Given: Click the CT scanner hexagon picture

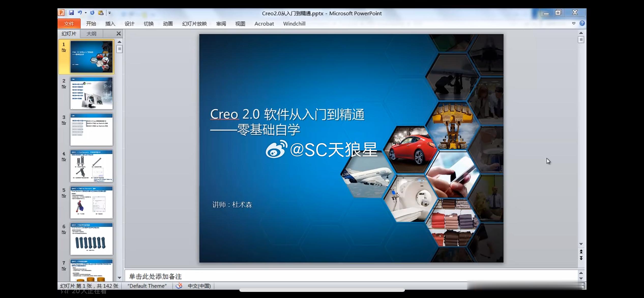Looking at the screenshot, I should click(410, 199).
